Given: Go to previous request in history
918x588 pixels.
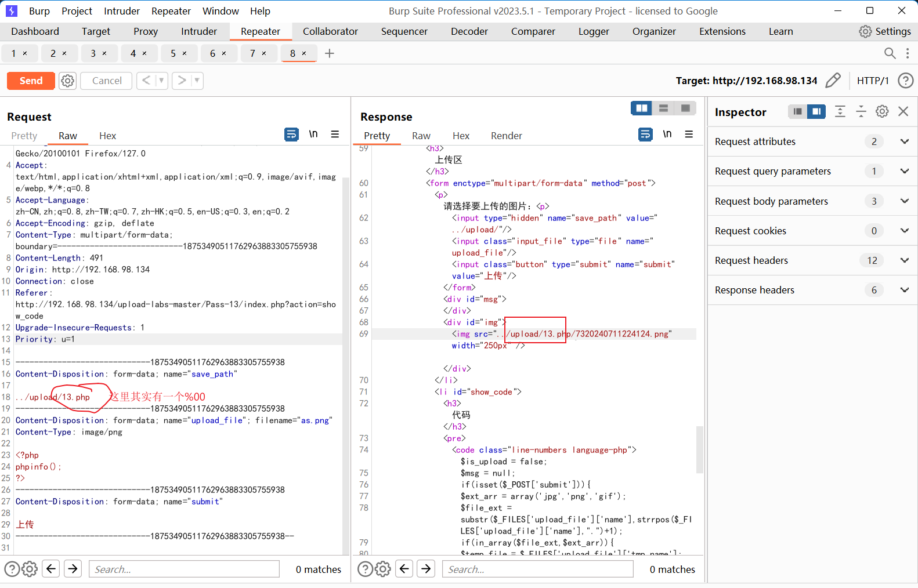Looking at the screenshot, I should (x=146, y=81).
